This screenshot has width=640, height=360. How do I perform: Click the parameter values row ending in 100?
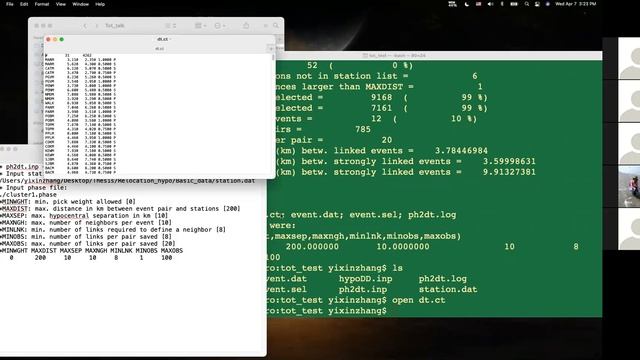click(x=91, y=258)
